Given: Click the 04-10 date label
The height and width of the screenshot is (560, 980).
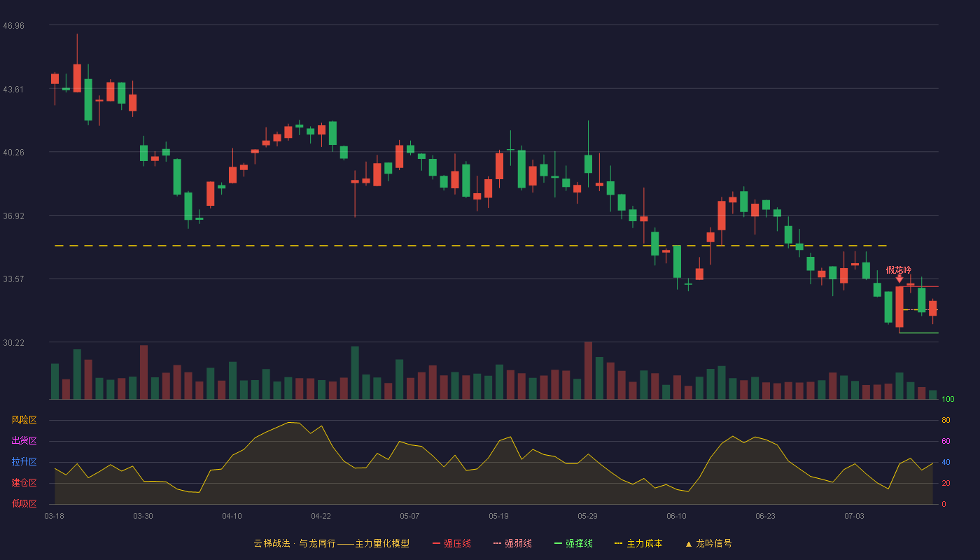Looking at the screenshot, I should (232, 516).
